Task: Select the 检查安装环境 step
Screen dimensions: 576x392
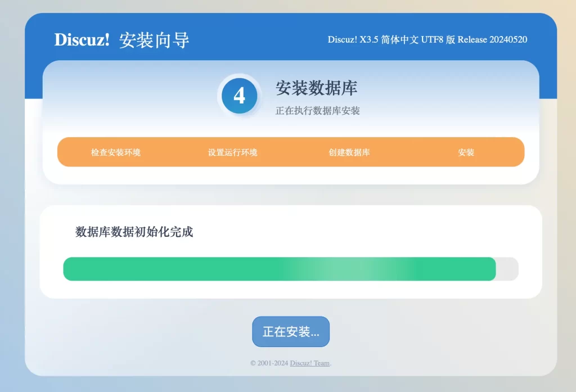Action: click(116, 152)
